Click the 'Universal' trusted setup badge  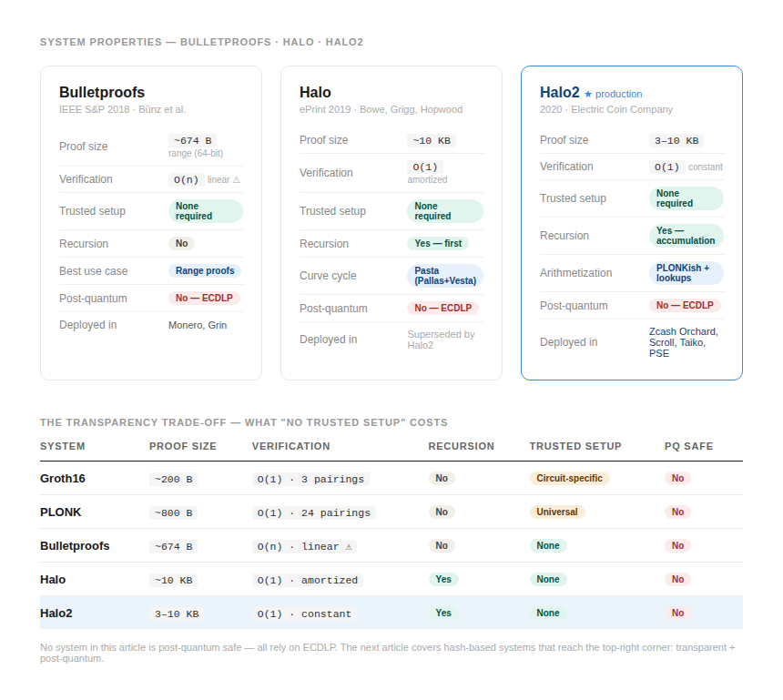pyautogui.click(x=557, y=512)
